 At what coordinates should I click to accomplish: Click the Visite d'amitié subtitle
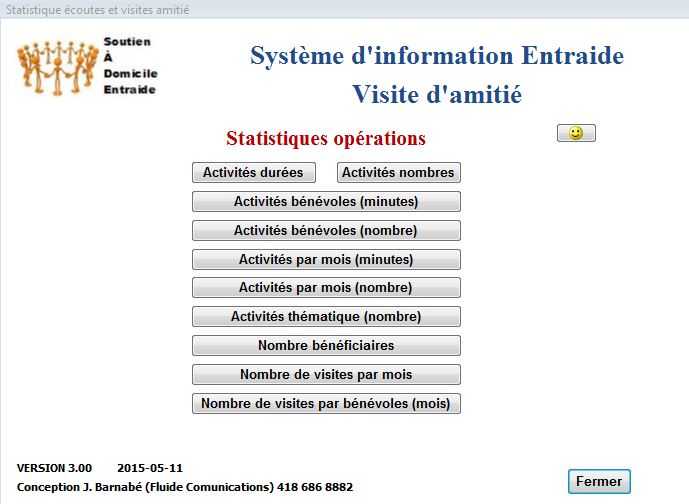coord(437,94)
